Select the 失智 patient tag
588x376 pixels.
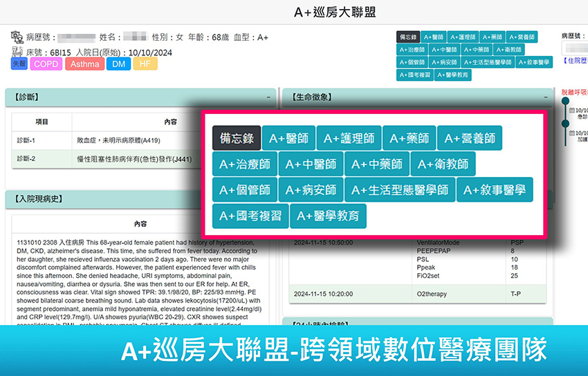(x=19, y=64)
